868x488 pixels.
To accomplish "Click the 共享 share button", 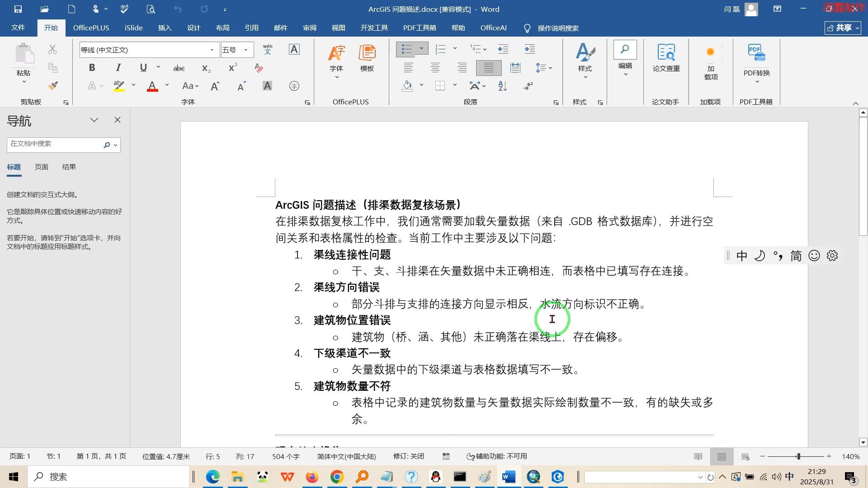I will (x=843, y=28).
